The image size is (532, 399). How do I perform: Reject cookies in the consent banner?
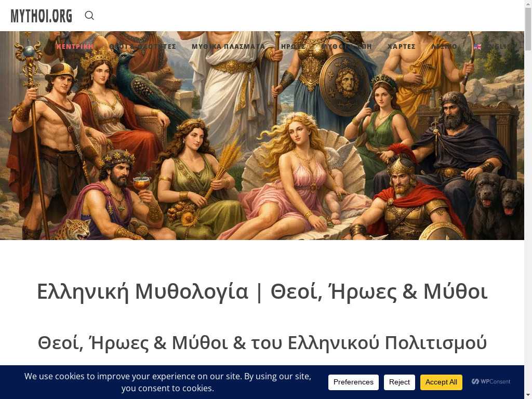[400, 382]
